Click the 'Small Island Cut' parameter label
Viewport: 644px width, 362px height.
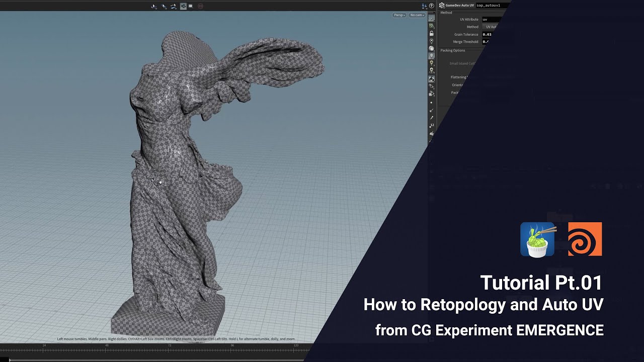pyautogui.click(x=462, y=63)
